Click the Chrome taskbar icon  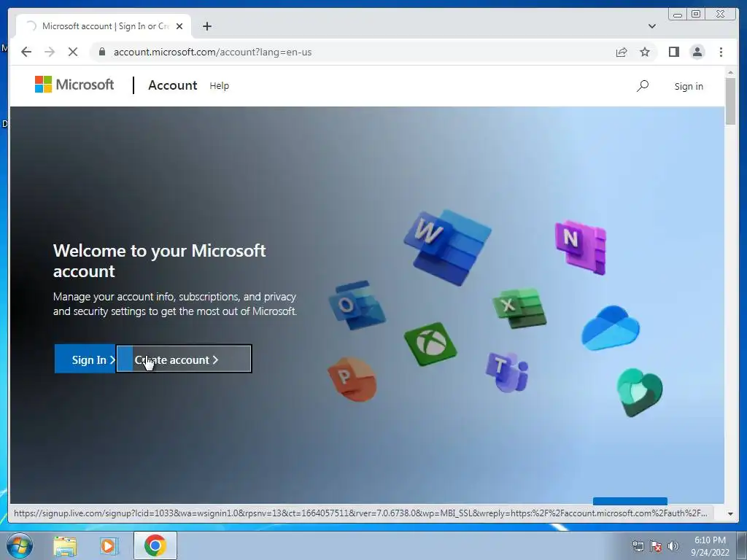click(x=155, y=545)
